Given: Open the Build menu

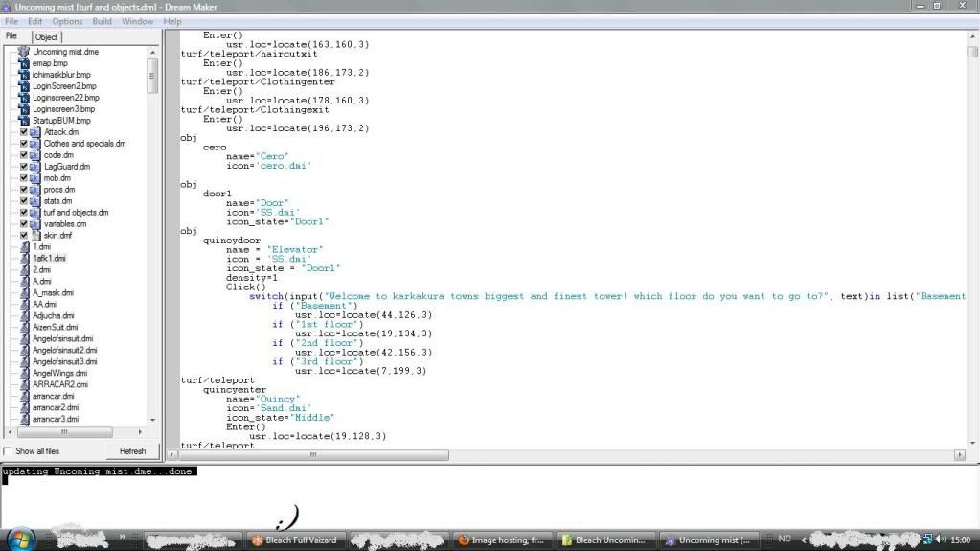Looking at the screenshot, I should coord(102,21).
